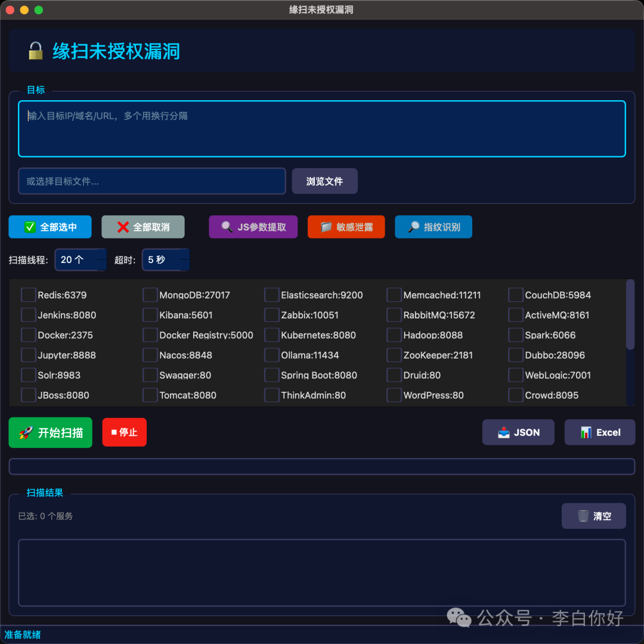Check the ActiveMQ:8161 checkbox
This screenshot has height=644, width=644.
click(x=515, y=315)
